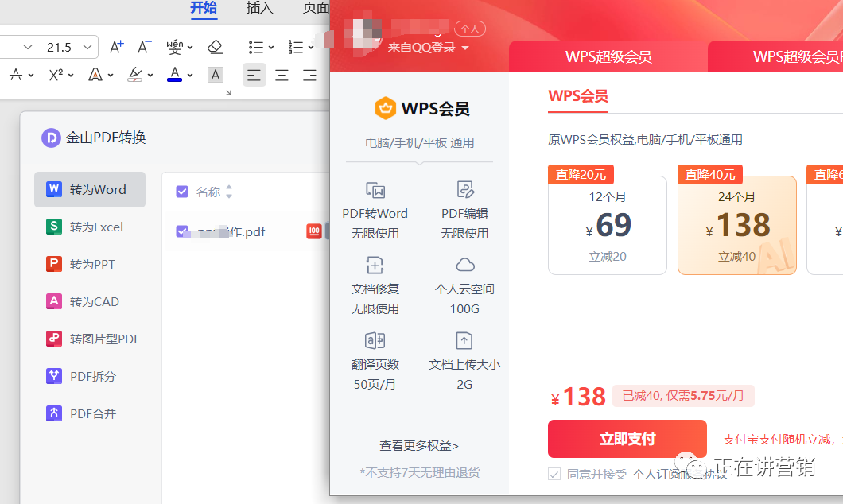Toggle strikethrough text formatting
Viewport: 843px width, 504px height.
click(16, 75)
